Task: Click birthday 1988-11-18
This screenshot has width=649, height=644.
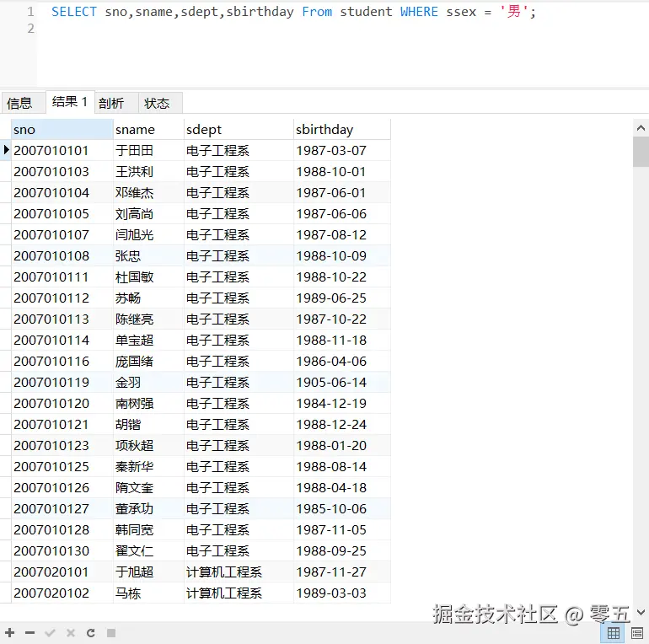Action: point(342,341)
